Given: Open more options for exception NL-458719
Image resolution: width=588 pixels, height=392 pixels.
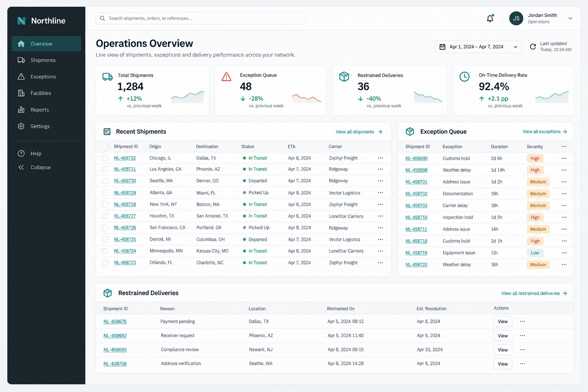Looking at the screenshot, I should (x=564, y=253).
